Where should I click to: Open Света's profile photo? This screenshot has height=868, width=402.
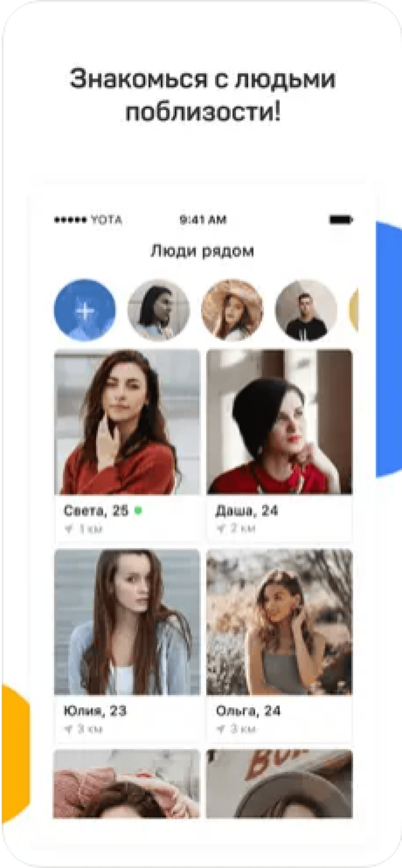pyautogui.click(x=127, y=422)
